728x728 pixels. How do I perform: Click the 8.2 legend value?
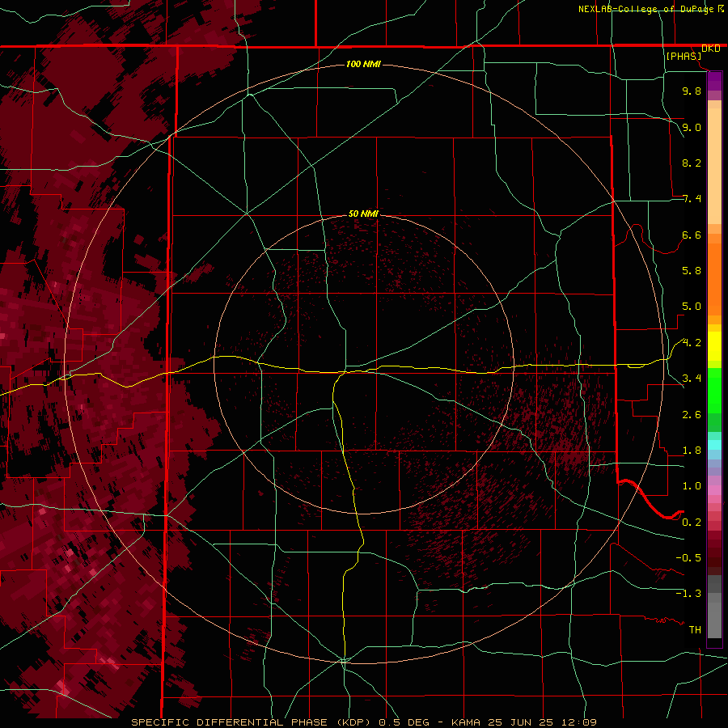692,163
